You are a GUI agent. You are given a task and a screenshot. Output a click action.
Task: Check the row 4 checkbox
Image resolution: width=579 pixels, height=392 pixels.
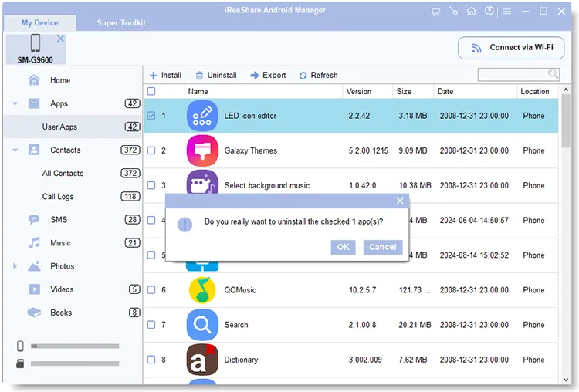coord(151,221)
